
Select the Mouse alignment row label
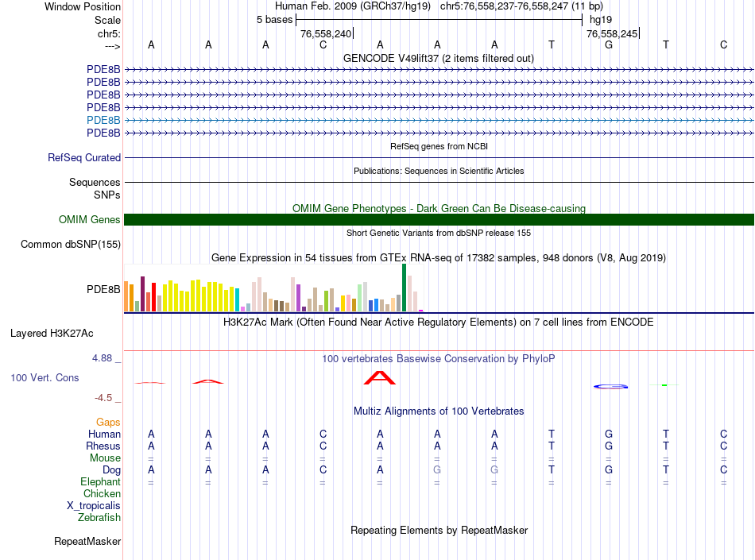pyautogui.click(x=105, y=458)
